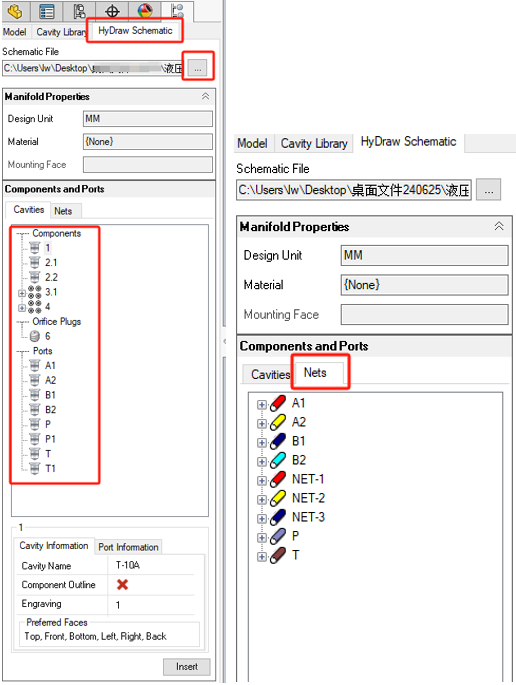Click the red NET-1 net icon

[278, 479]
